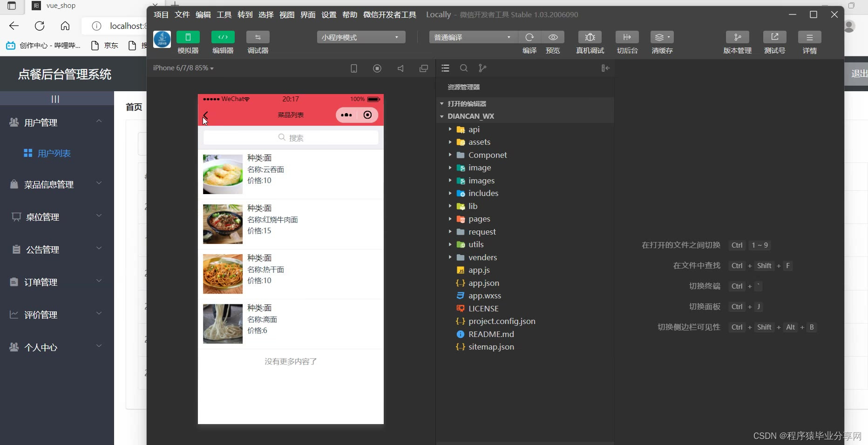The image size is (868, 445).
Task: Click the browser home button
Action: pos(65,26)
